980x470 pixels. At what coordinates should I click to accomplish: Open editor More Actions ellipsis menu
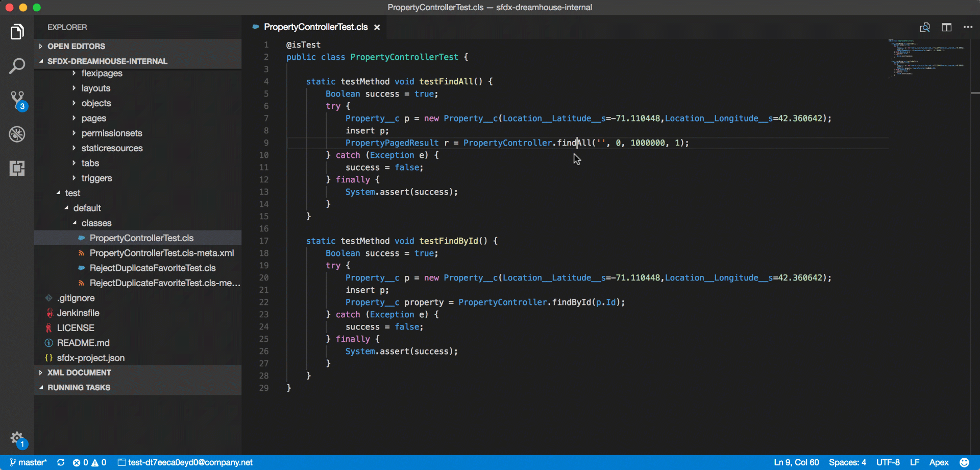968,27
